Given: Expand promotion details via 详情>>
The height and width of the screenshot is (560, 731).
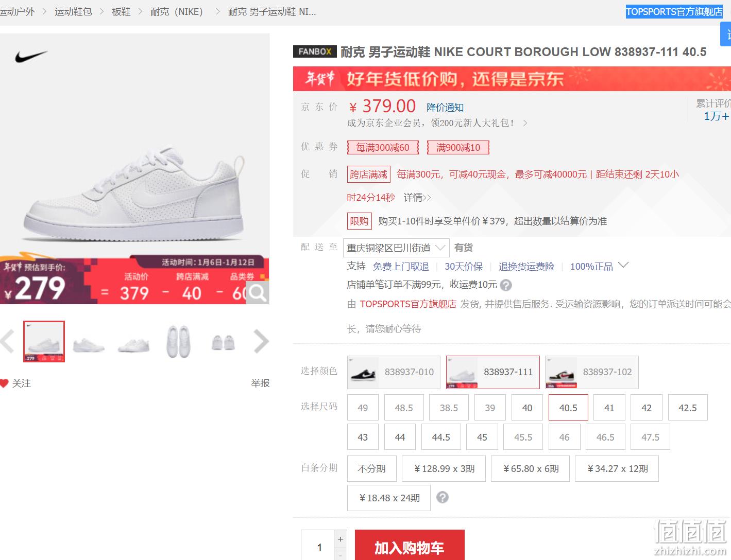Looking at the screenshot, I should [417, 197].
